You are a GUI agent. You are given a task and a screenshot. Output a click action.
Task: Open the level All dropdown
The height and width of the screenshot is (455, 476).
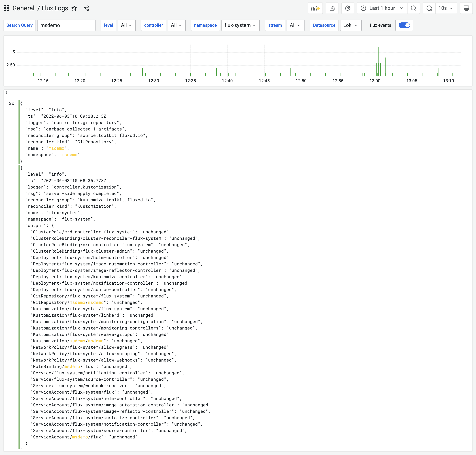point(126,25)
